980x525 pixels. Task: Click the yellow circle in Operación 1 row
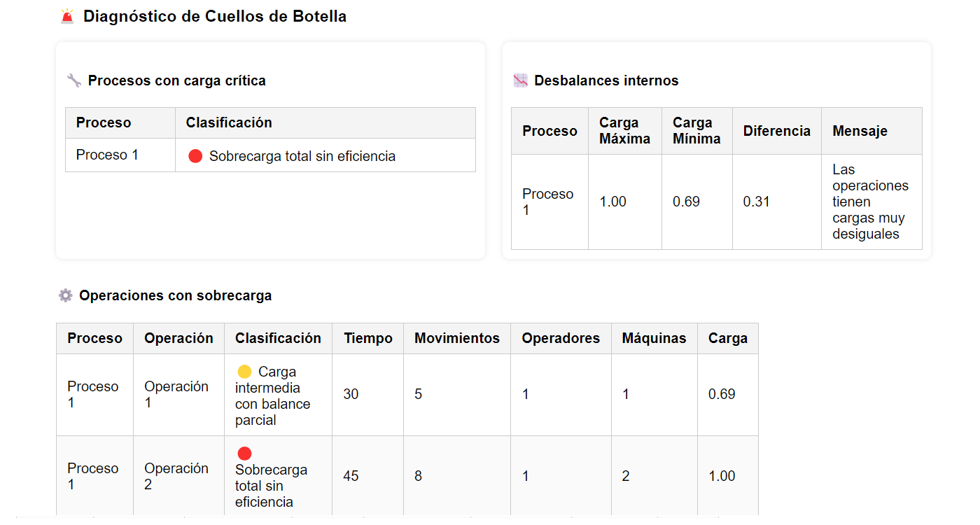244,372
